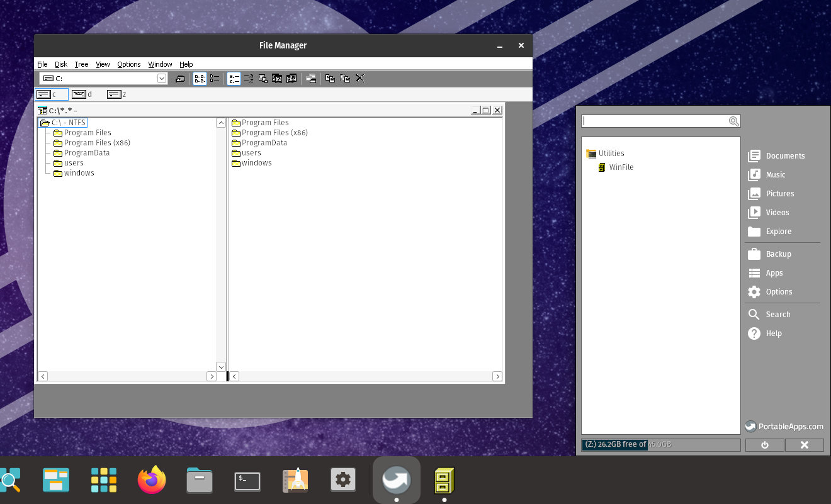The image size is (831, 504).
Task: Click the PortableApps.com link
Action: (784, 427)
